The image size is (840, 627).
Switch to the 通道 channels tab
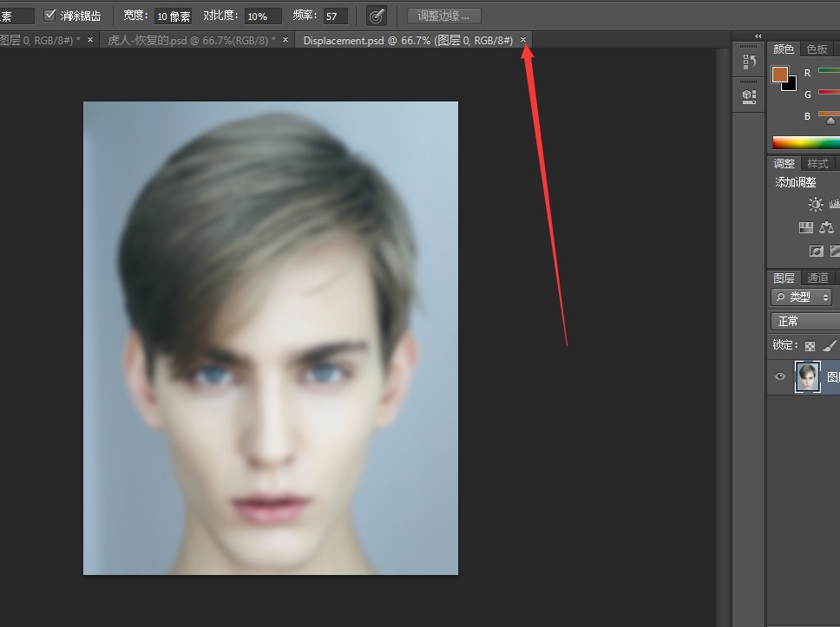[817, 278]
